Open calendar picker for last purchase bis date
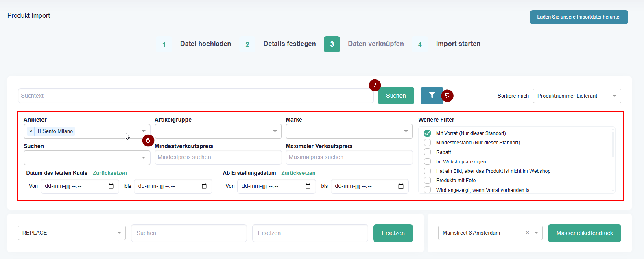644x259 pixels. point(204,186)
